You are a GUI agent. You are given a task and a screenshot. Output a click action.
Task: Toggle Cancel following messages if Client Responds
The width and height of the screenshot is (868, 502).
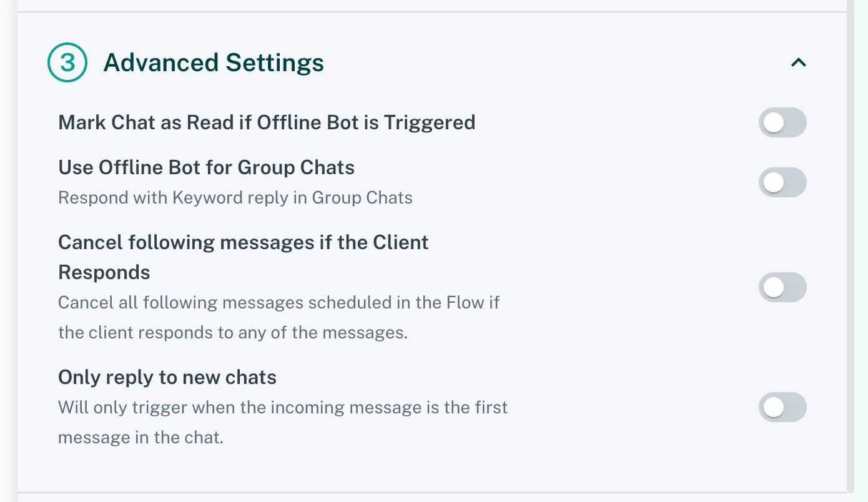[x=782, y=287]
